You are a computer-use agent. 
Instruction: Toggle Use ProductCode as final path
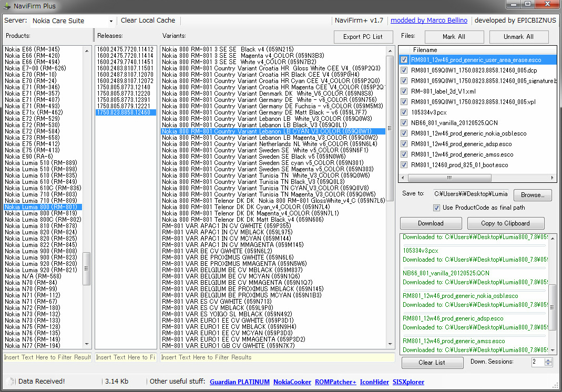436,208
